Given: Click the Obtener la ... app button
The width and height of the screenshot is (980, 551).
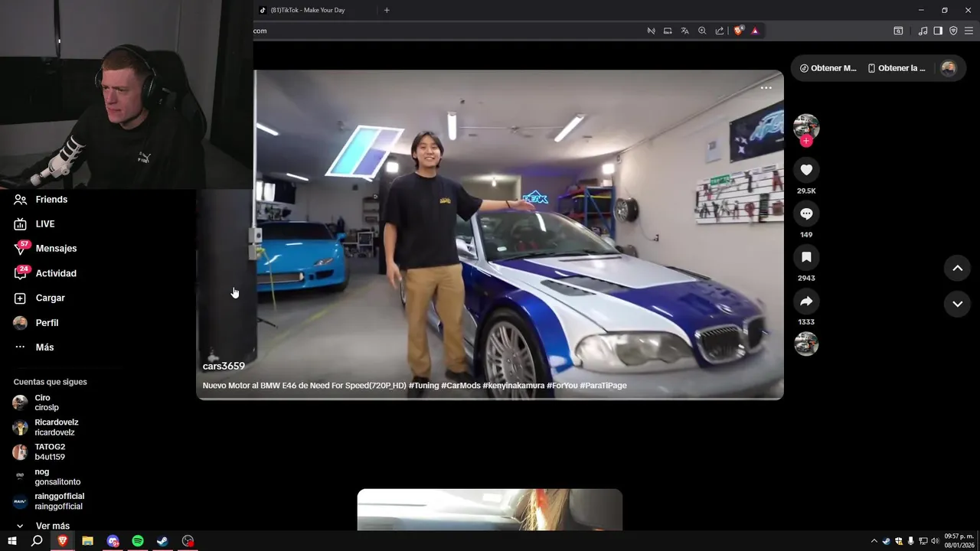Looking at the screenshot, I should pos(897,68).
